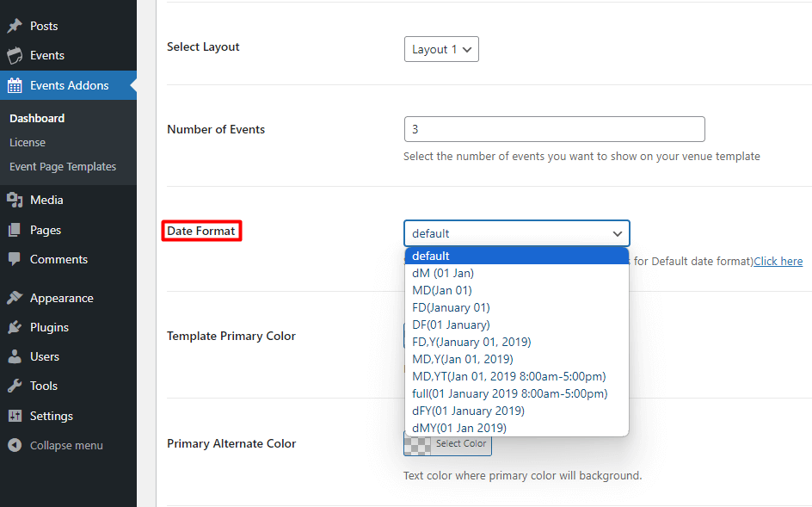Click the Events calendar icon in sidebar
The image size is (812, 507).
[15, 56]
